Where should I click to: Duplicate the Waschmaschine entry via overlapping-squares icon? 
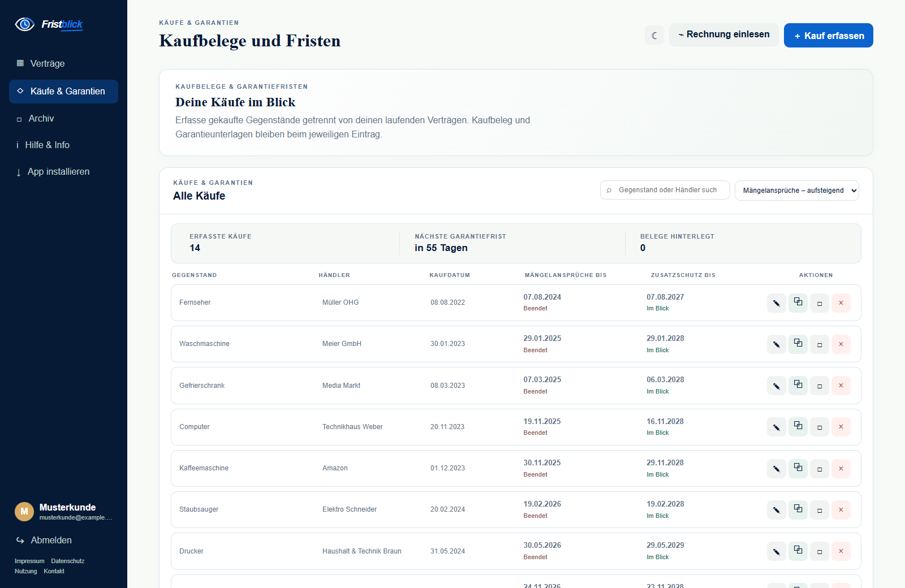tap(798, 344)
